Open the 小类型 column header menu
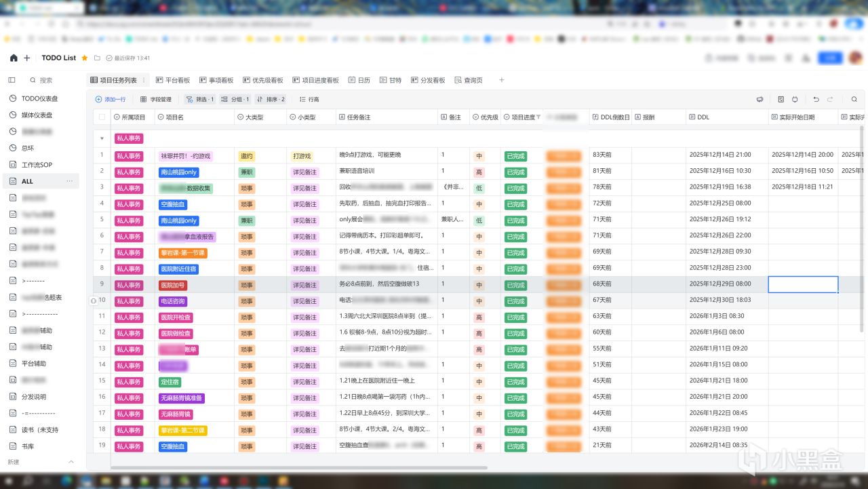This screenshot has width=868, height=489. click(311, 117)
